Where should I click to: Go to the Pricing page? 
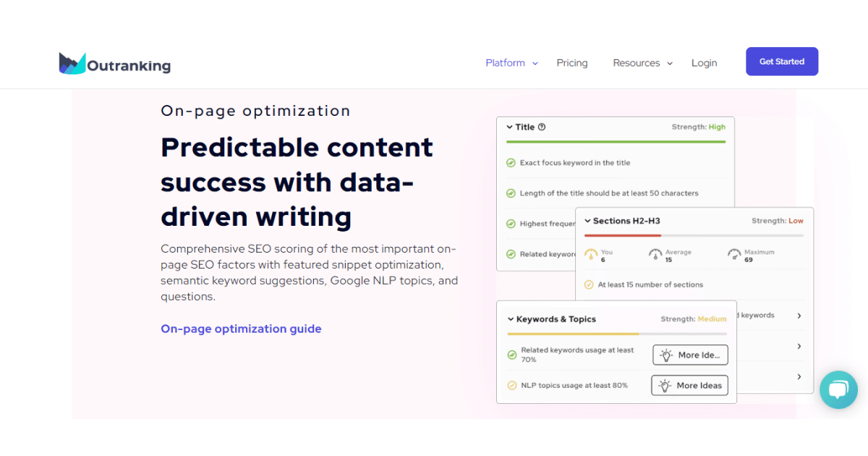572,63
